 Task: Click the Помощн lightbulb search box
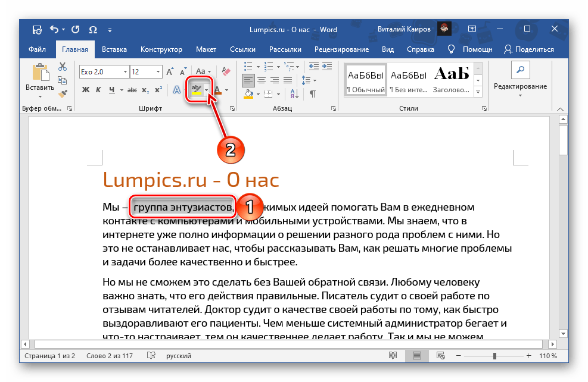470,49
